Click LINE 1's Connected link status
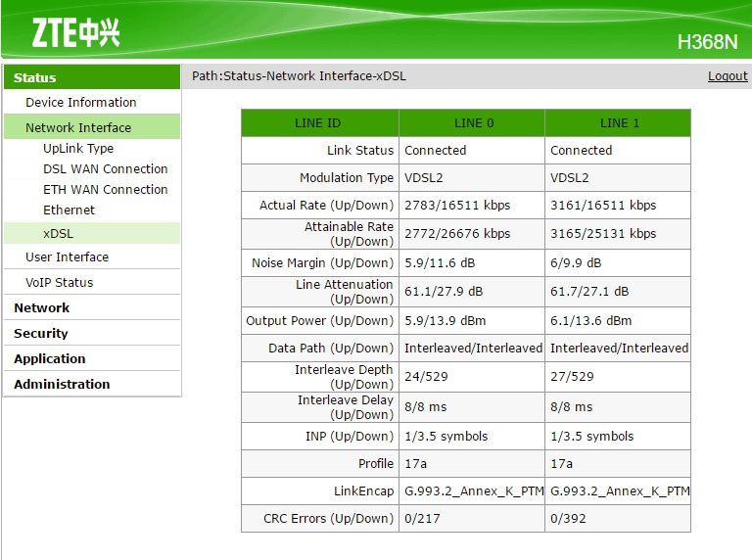 click(581, 151)
